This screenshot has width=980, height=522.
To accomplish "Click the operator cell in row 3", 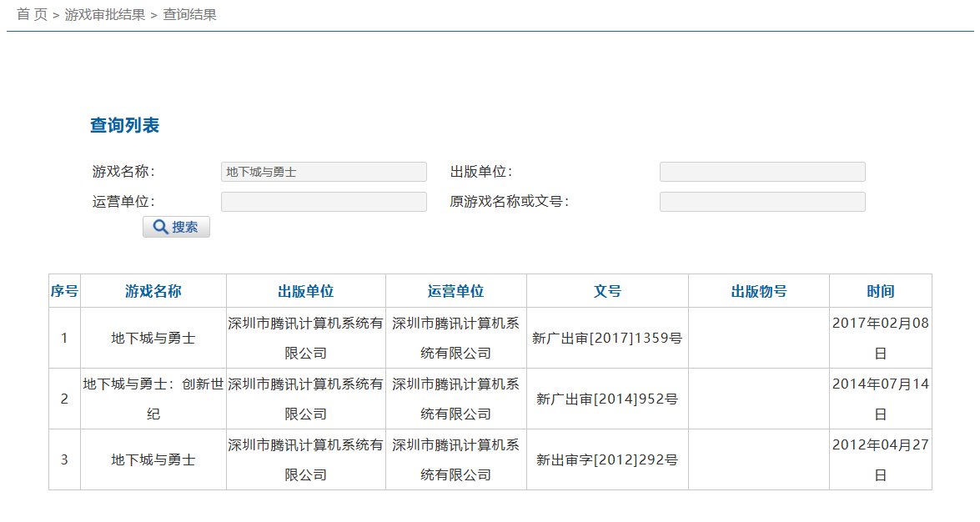I will [x=455, y=460].
